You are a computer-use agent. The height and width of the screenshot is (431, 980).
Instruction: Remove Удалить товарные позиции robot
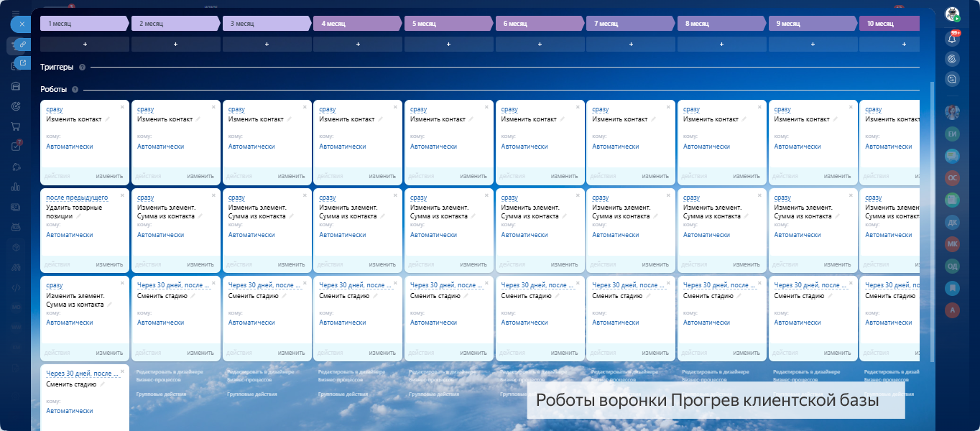click(123, 195)
